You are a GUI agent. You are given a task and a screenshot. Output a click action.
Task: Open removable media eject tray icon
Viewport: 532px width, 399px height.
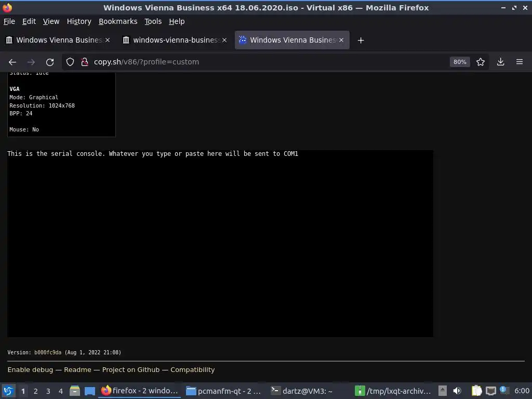443,391
